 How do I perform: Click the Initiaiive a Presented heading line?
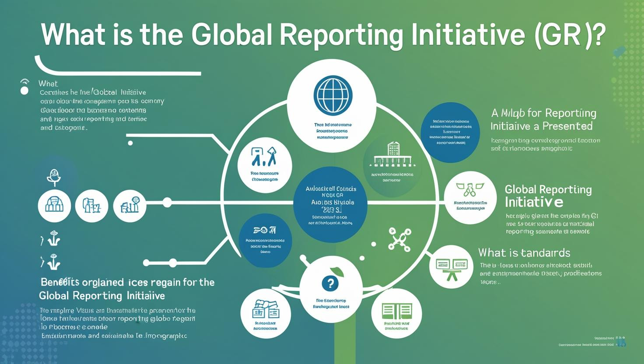pyautogui.click(x=542, y=126)
